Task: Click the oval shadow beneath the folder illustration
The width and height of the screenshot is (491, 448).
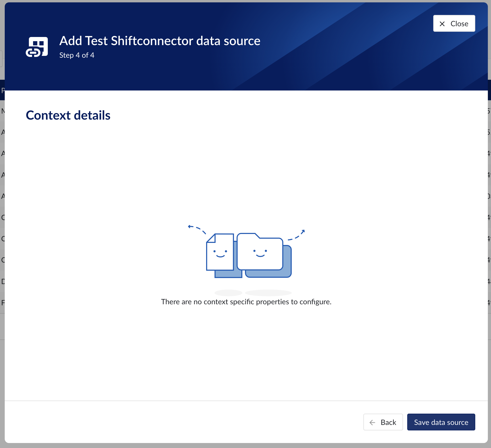Action: 268,292
